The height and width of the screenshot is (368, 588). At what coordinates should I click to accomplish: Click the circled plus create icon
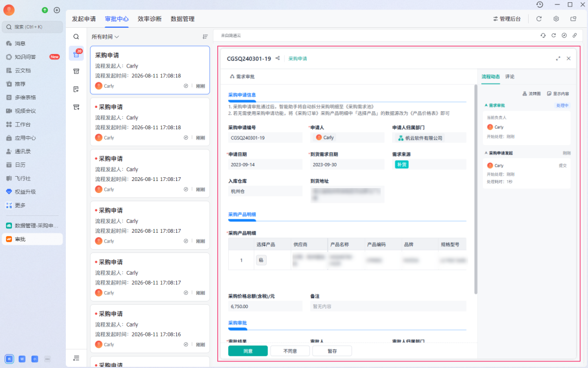point(57,10)
